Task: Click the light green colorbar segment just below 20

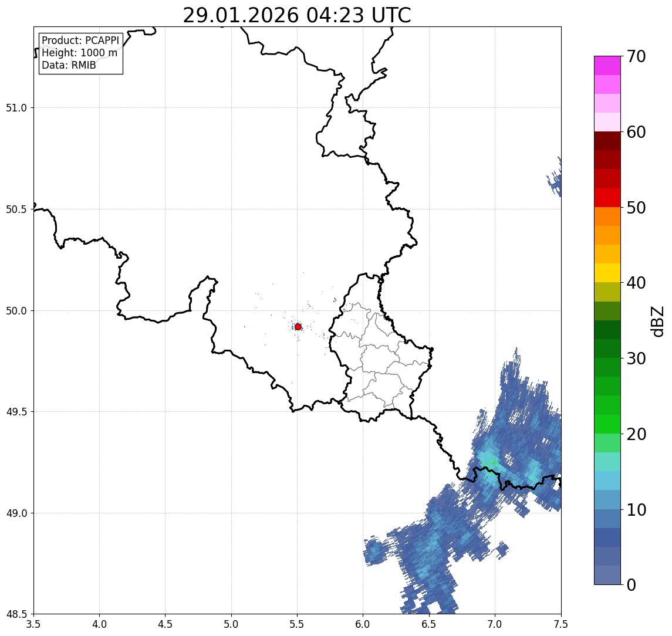Action: tap(607, 443)
